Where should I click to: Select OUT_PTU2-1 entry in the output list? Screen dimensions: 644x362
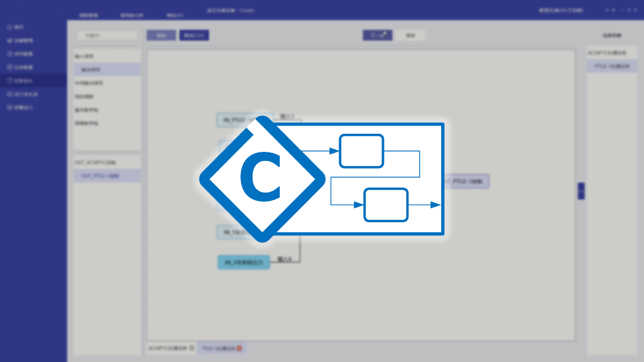click(x=107, y=176)
